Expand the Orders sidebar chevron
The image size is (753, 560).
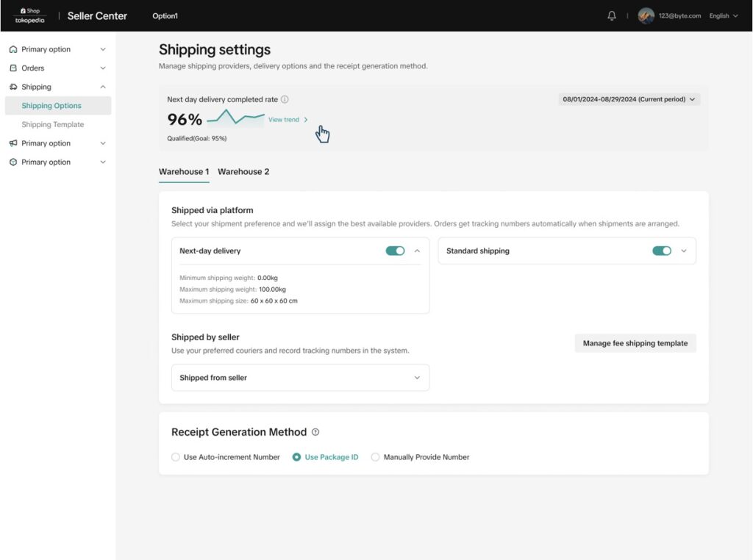point(103,68)
